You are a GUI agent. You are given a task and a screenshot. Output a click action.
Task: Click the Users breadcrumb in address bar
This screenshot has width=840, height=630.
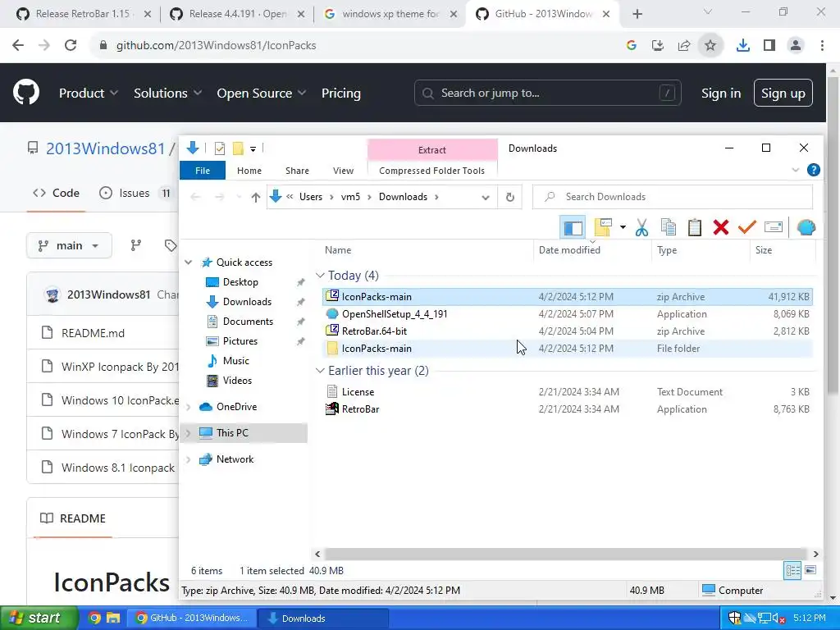[x=311, y=197]
